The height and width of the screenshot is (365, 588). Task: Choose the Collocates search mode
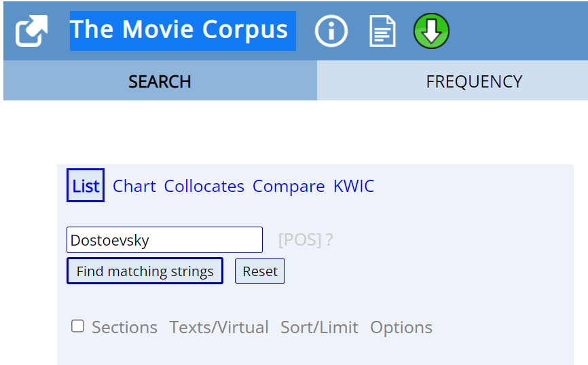[204, 186]
